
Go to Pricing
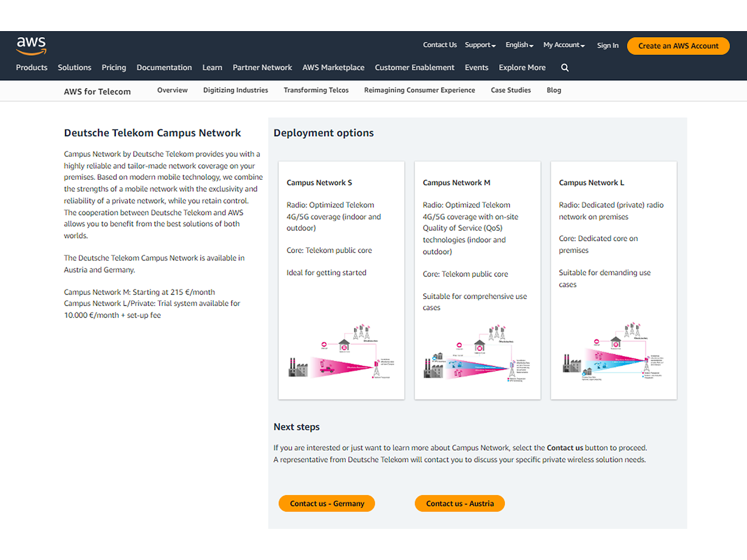point(114,67)
